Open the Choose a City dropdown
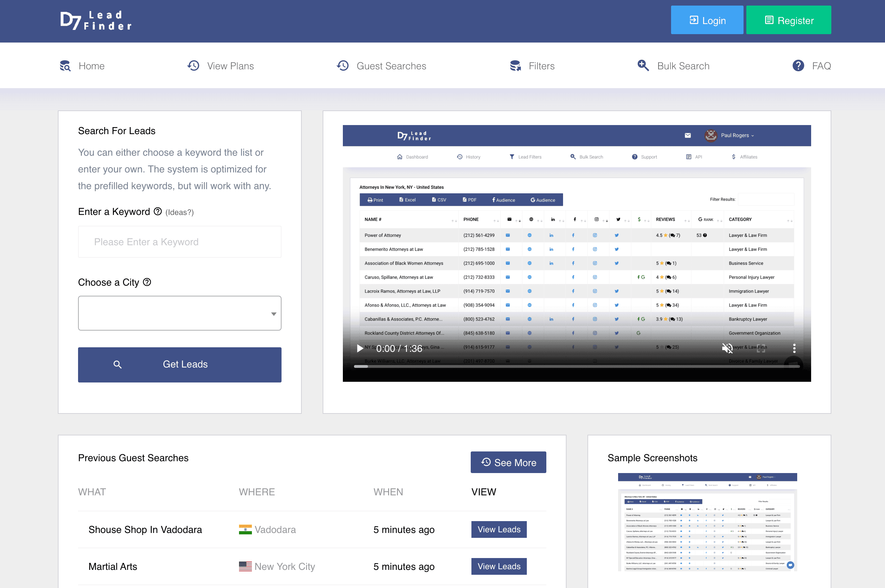Viewport: 885px width, 588px height. click(x=179, y=313)
